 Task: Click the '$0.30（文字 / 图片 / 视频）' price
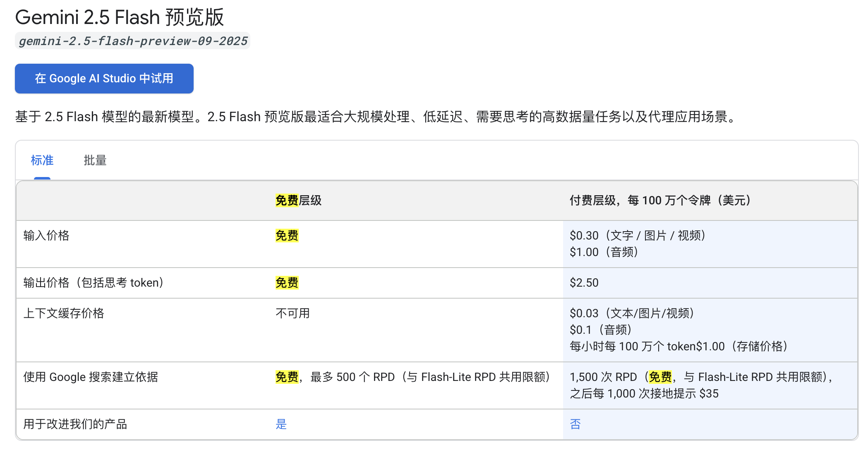click(638, 236)
